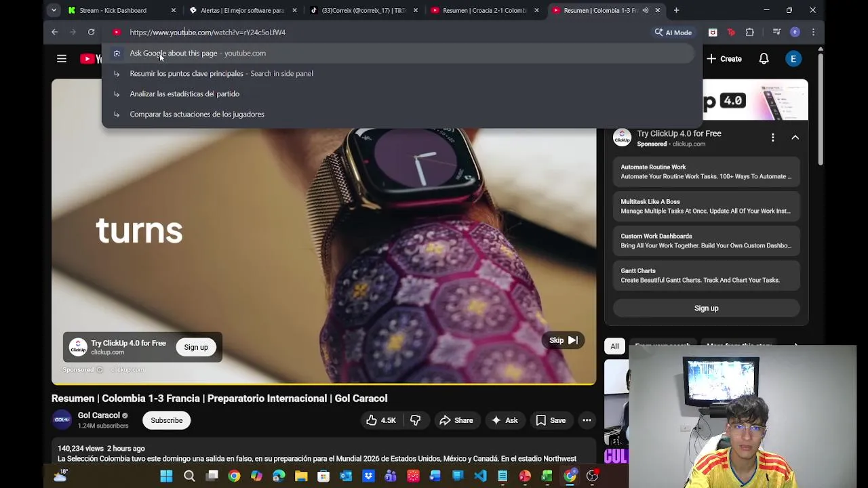Open File Explorer from the taskbar
Screen dimensions: 868x488
tap(301, 476)
